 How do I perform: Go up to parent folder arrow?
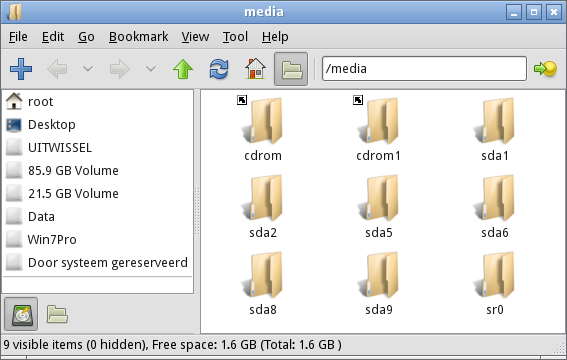point(183,69)
